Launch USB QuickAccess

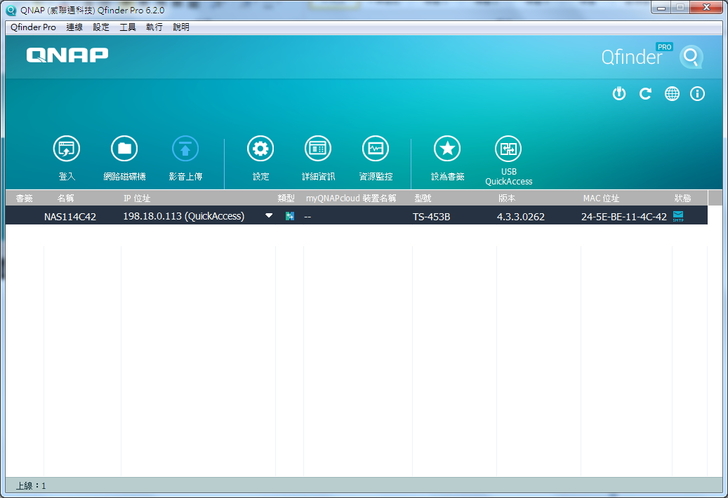click(508, 150)
